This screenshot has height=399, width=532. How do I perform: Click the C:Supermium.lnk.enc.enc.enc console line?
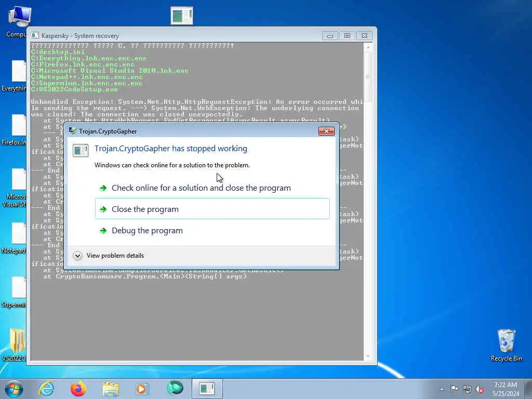(x=87, y=83)
